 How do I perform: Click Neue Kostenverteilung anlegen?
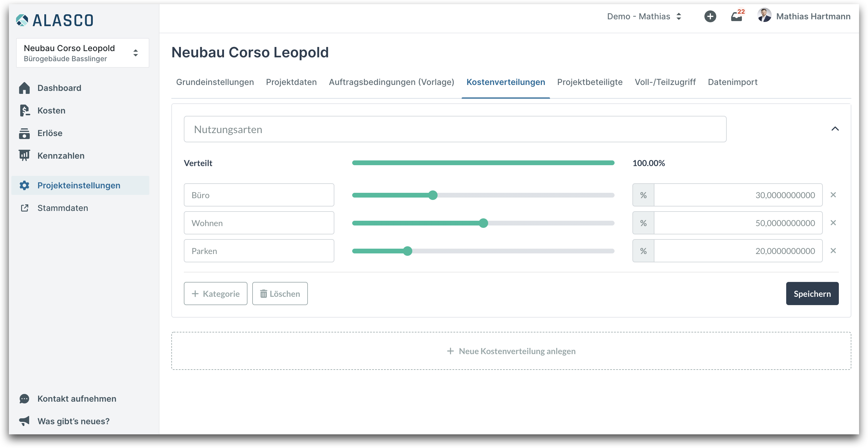(x=511, y=351)
